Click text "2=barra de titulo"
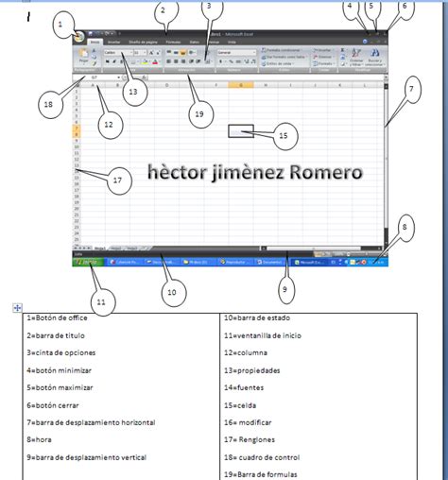The width and height of the screenshot is (448, 480). coord(56,335)
